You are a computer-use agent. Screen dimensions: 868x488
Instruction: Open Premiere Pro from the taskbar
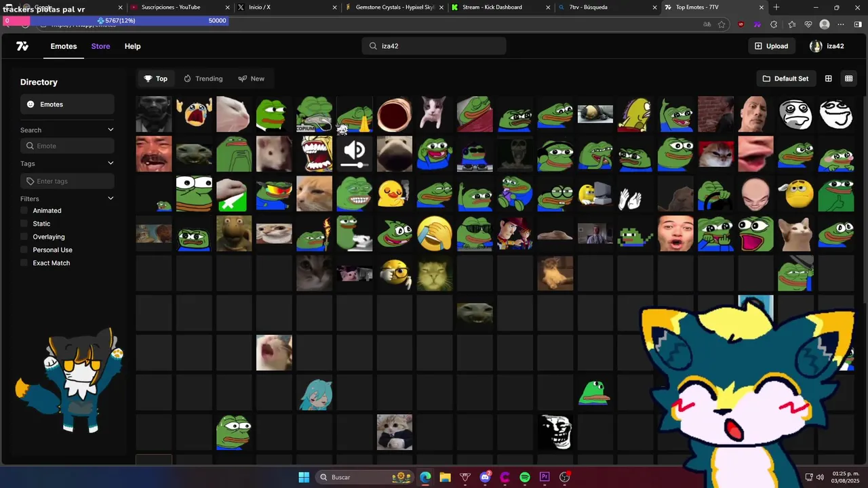pyautogui.click(x=545, y=477)
